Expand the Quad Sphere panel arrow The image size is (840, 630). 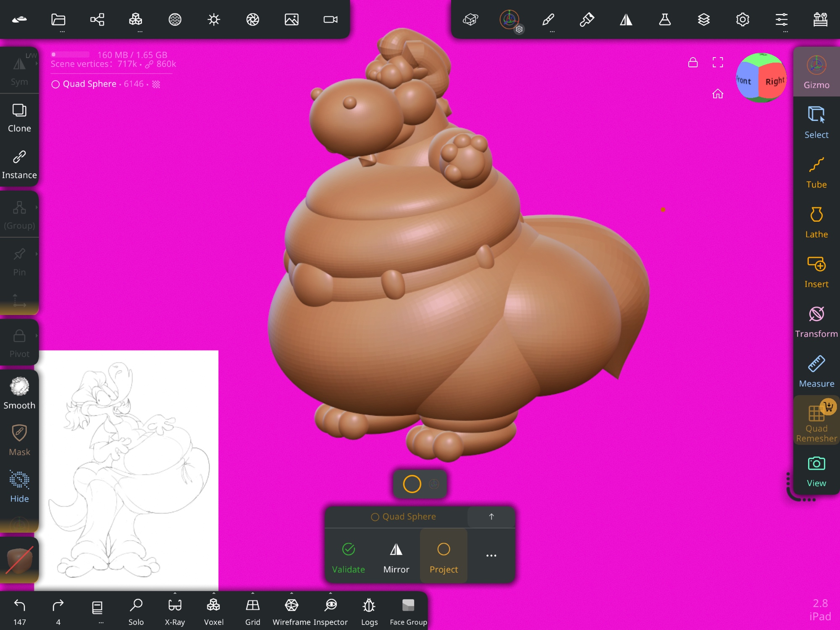coord(491,517)
